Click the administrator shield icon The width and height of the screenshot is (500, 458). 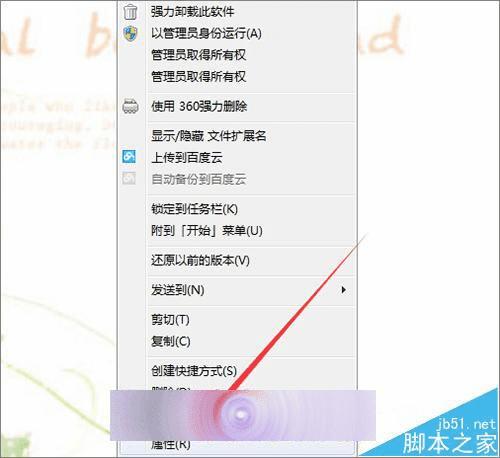(130, 33)
